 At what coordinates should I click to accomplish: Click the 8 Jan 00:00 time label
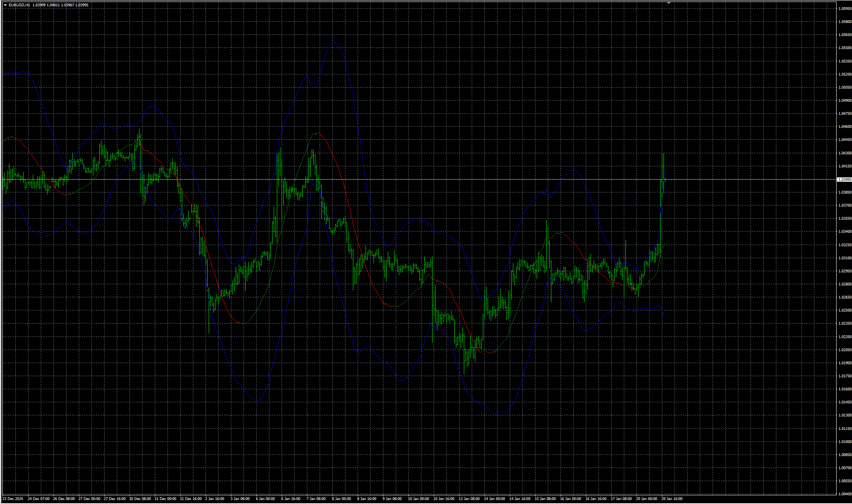[x=341, y=499]
